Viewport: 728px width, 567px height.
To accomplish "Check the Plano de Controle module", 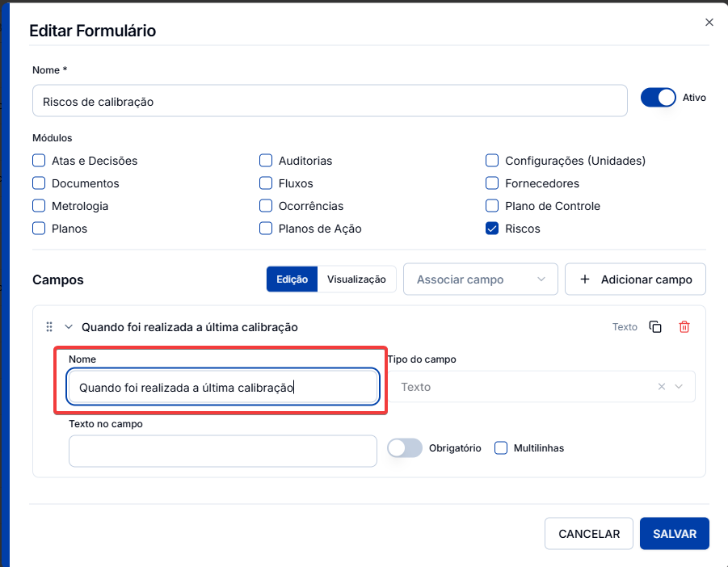I will pos(492,206).
